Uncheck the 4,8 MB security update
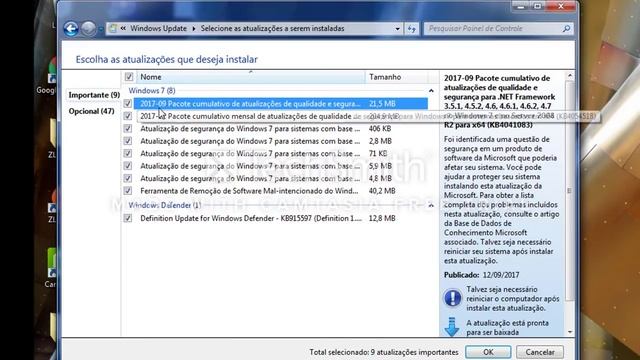The height and width of the screenshot is (360, 640). coord(128,178)
